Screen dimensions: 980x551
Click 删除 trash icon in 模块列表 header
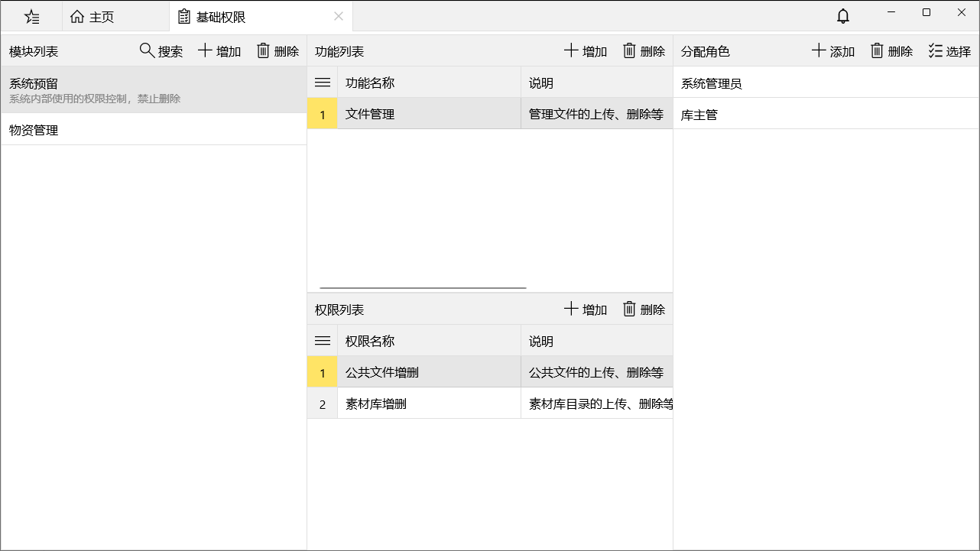(263, 50)
